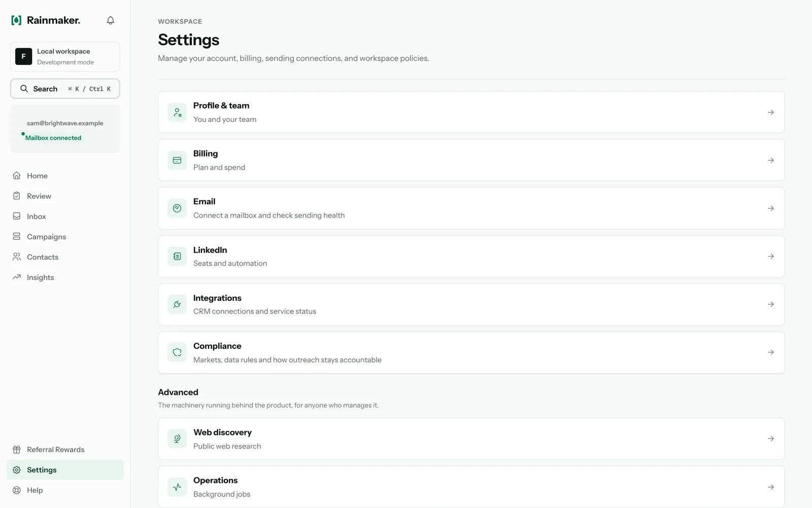Open Campaigns from the sidebar

tap(65, 237)
